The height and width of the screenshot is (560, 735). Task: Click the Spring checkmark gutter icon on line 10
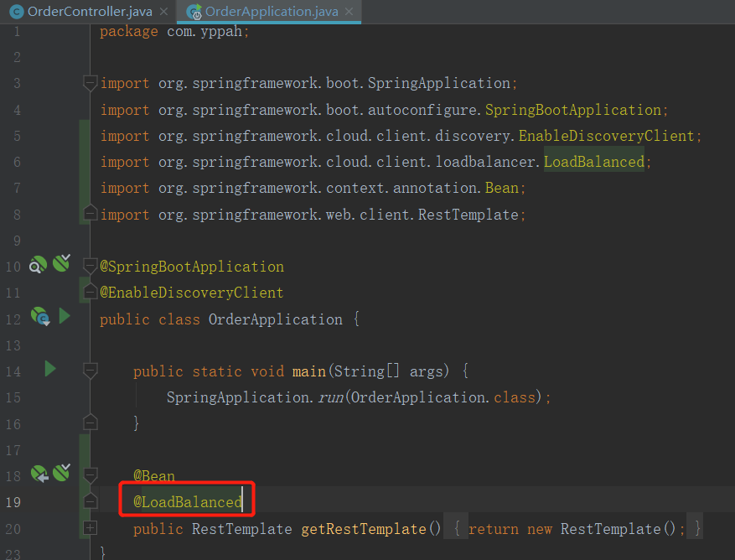[61, 263]
